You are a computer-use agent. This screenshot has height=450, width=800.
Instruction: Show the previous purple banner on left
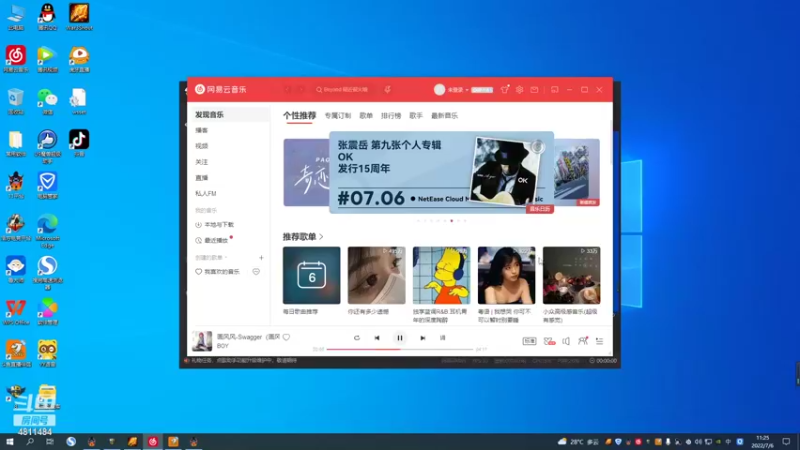306,172
